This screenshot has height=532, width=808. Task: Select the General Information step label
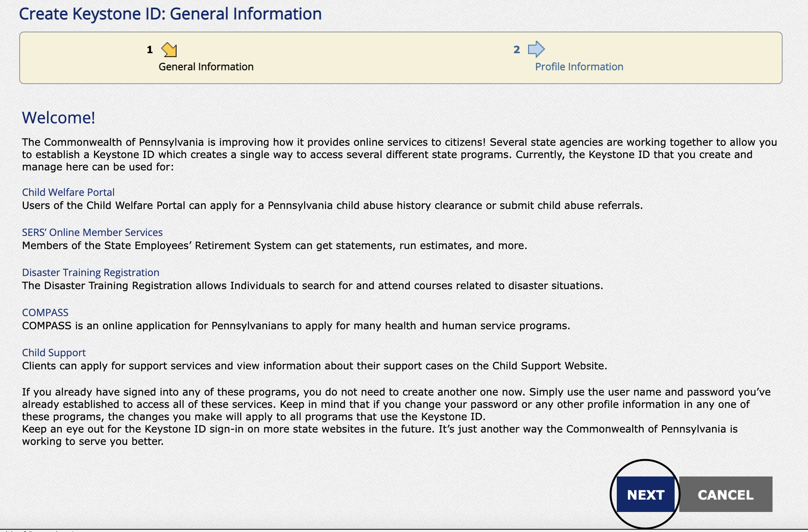click(x=206, y=67)
